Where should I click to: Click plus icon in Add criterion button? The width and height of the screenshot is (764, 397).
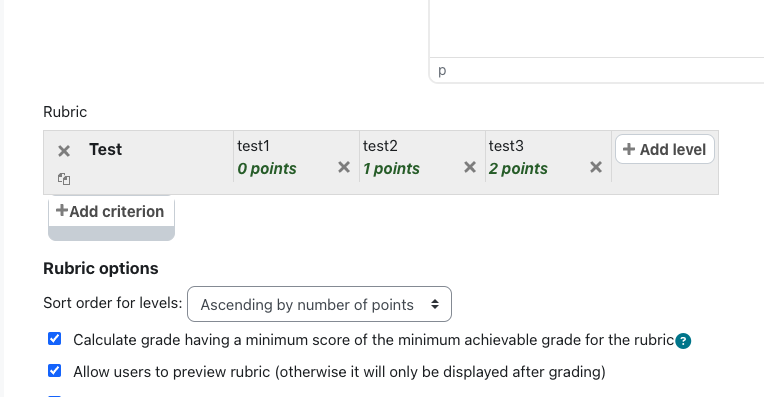61,210
